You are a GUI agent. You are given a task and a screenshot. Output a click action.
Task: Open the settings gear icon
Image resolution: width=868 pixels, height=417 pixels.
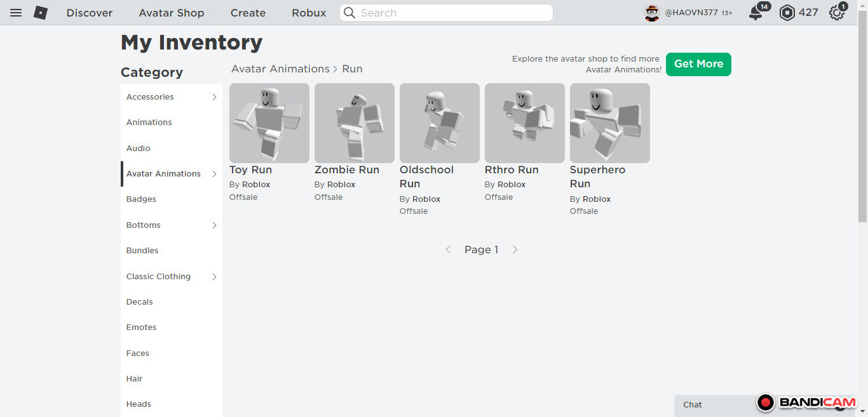[837, 13]
